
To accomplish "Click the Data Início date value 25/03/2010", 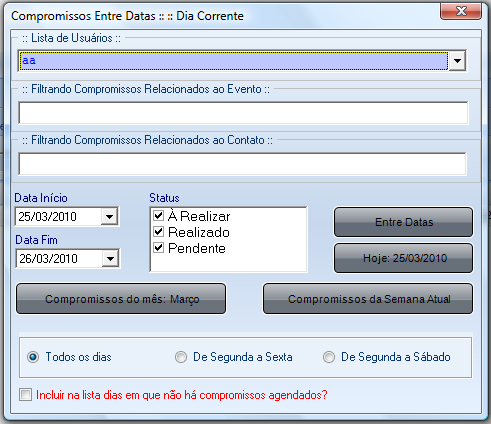I will (48, 217).
